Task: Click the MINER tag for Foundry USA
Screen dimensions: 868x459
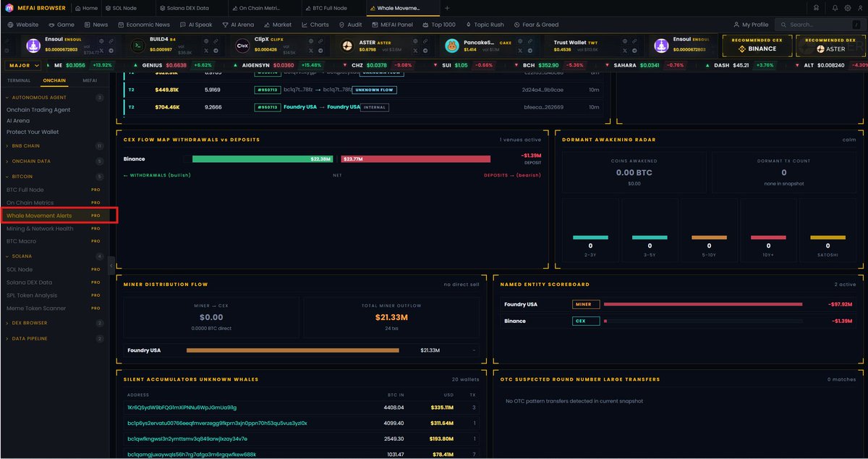Action: pyautogui.click(x=586, y=305)
